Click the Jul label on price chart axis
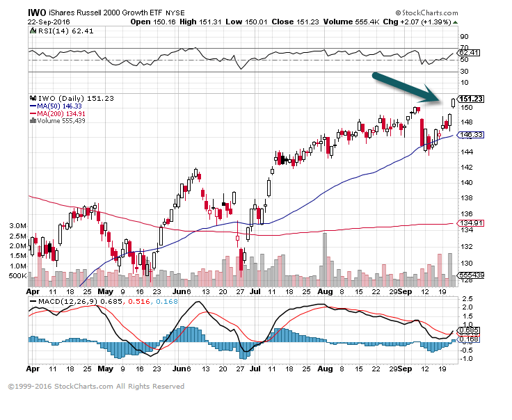Viewport: 512px width, 420px height. pos(255,291)
